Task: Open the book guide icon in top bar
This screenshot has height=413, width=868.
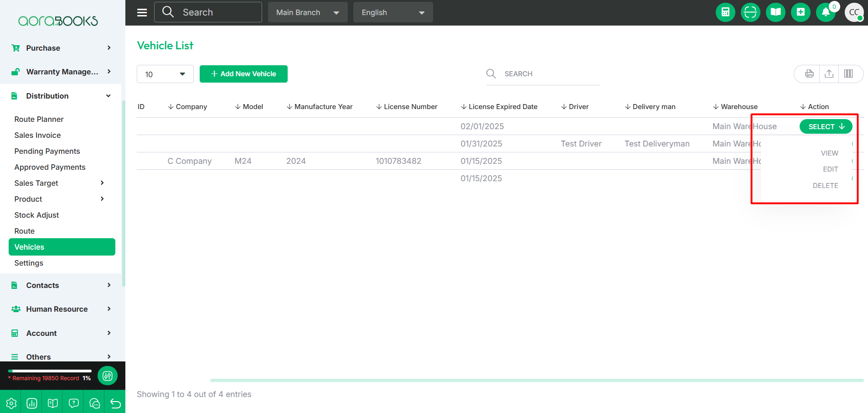Action: (x=775, y=12)
